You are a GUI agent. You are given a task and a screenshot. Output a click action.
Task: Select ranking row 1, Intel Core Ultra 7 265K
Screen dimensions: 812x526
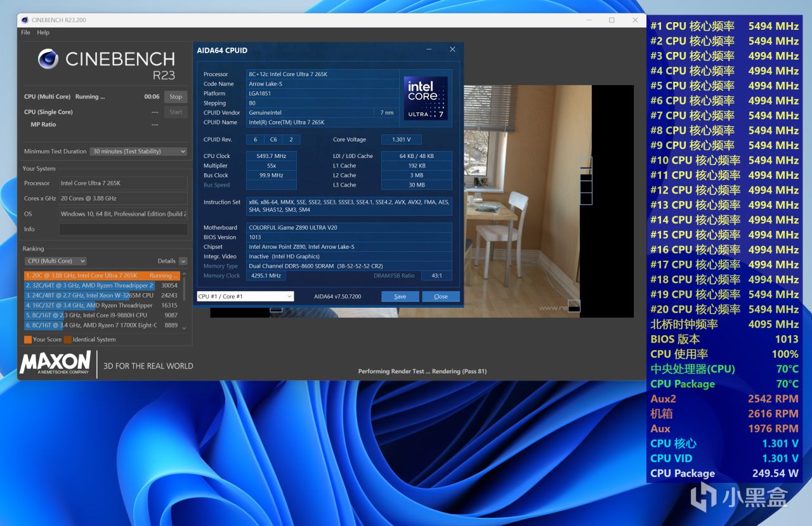pyautogui.click(x=102, y=276)
